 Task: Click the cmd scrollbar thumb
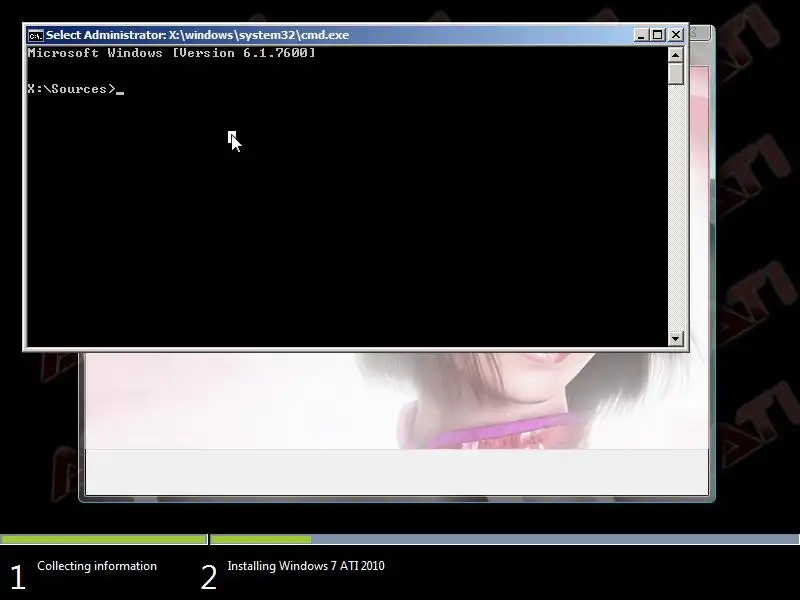(x=676, y=73)
